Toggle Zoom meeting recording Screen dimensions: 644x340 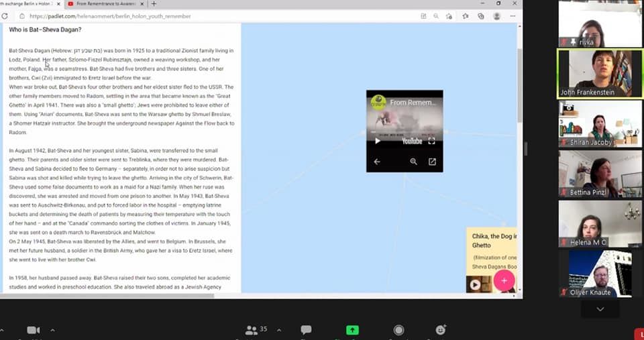click(398, 330)
